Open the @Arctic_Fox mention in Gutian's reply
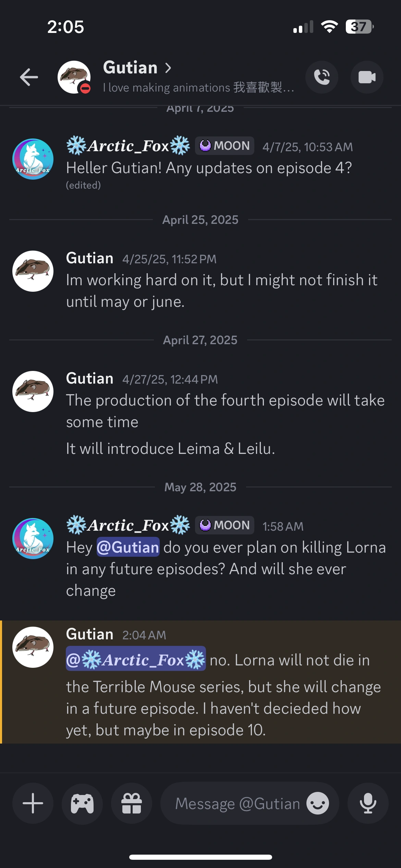This screenshot has width=401, height=868. pos(135,660)
